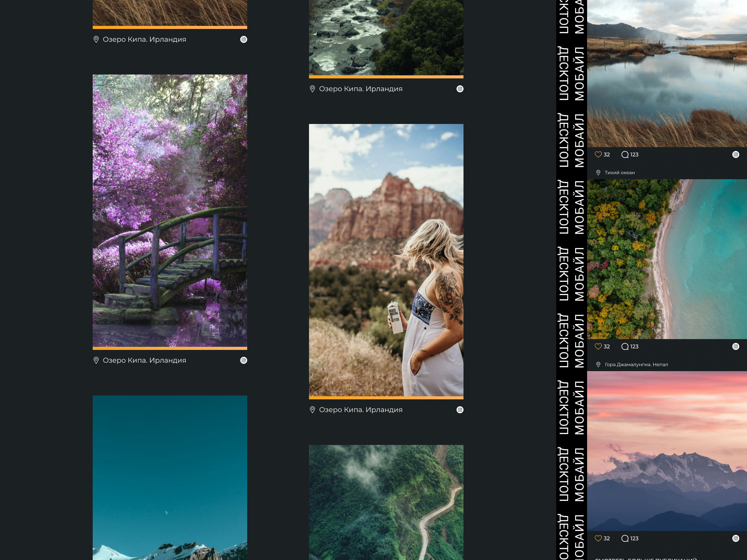Click the Гора Джамалунгма. Непал location label

[636, 365]
